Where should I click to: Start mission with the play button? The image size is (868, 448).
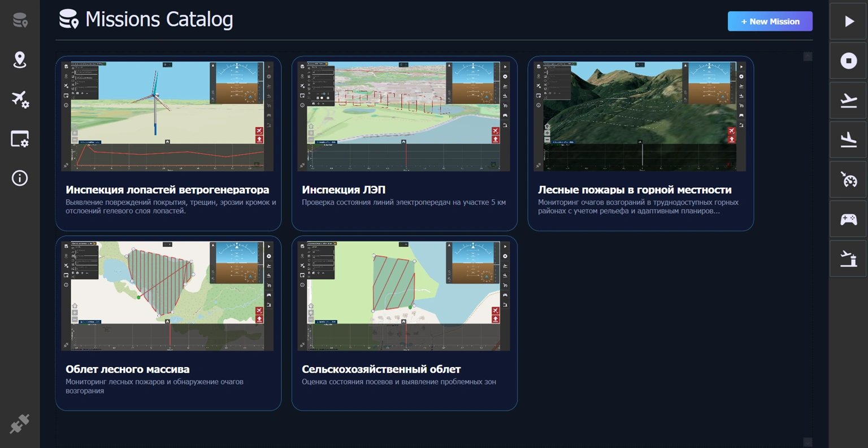pyautogui.click(x=848, y=21)
